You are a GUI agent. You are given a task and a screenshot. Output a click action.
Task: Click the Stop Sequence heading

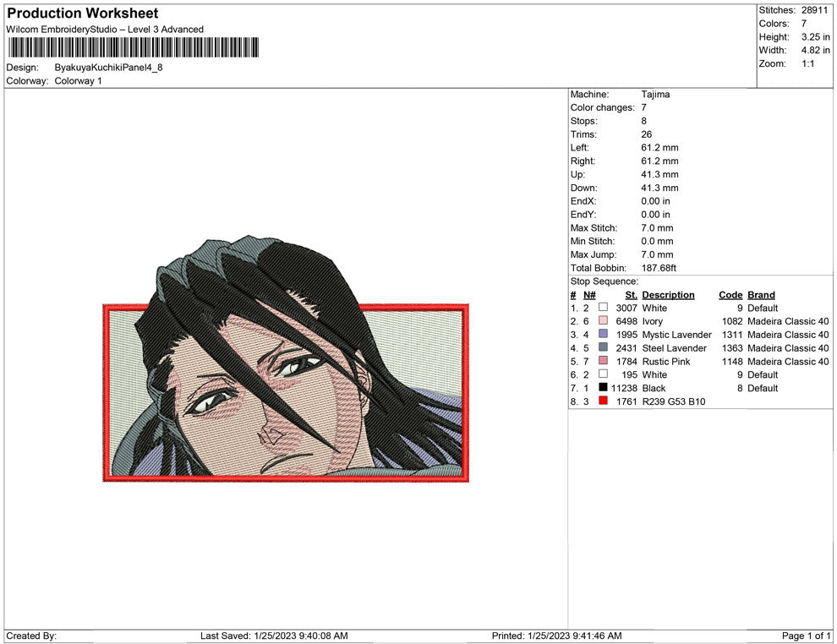point(604,281)
